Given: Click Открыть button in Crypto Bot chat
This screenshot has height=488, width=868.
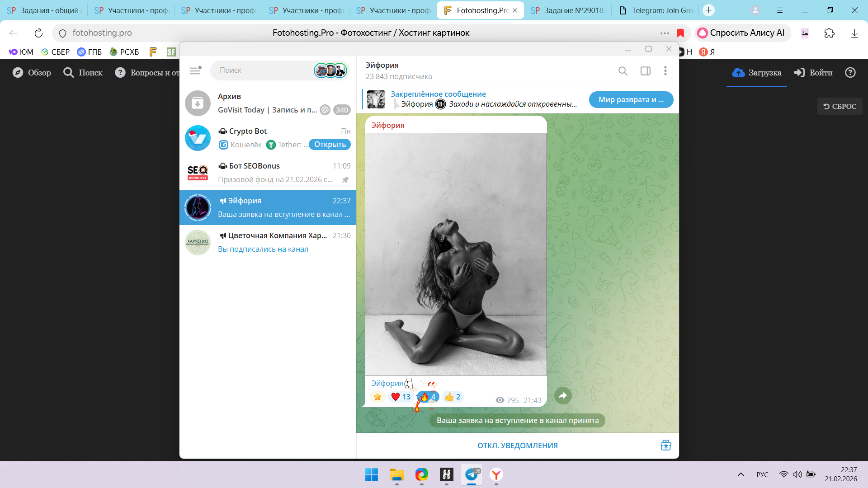Looking at the screenshot, I should [x=330, y=145].
